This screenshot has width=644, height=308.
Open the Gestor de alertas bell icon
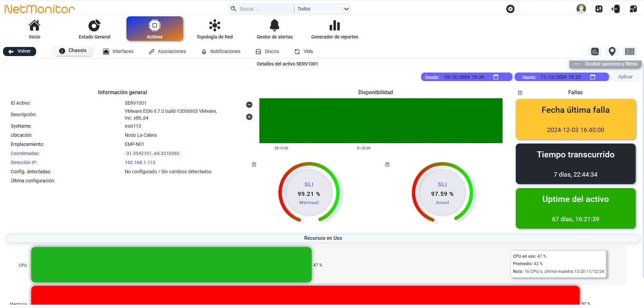point(275,25)
